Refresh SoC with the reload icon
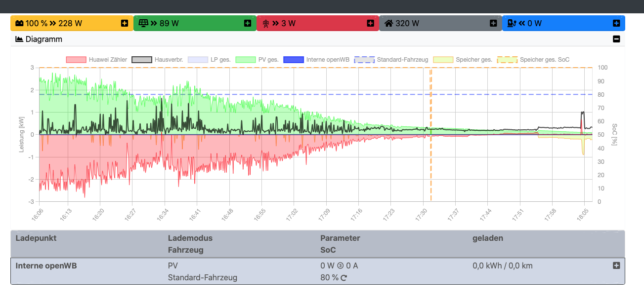Screen dimensions: 644x302 (x=343, y=278)
